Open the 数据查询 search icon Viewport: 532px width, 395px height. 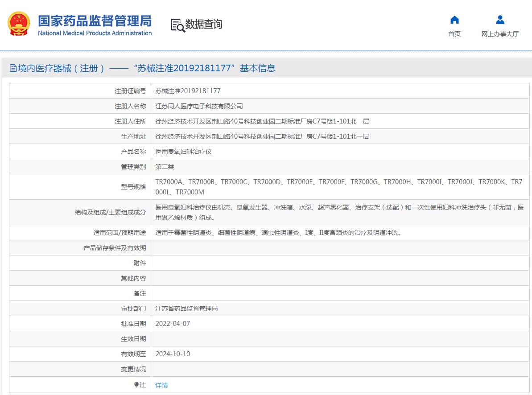[178, 25]
